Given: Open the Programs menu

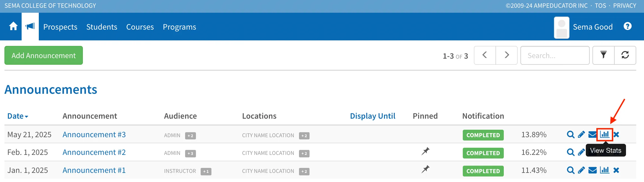Looking at the screenshot, I should click(180, 27).
